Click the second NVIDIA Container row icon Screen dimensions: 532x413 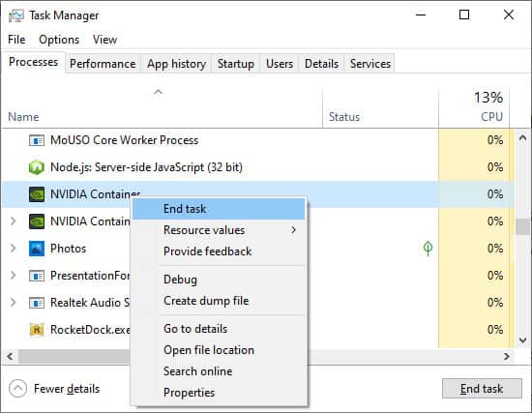coord(37,221)
